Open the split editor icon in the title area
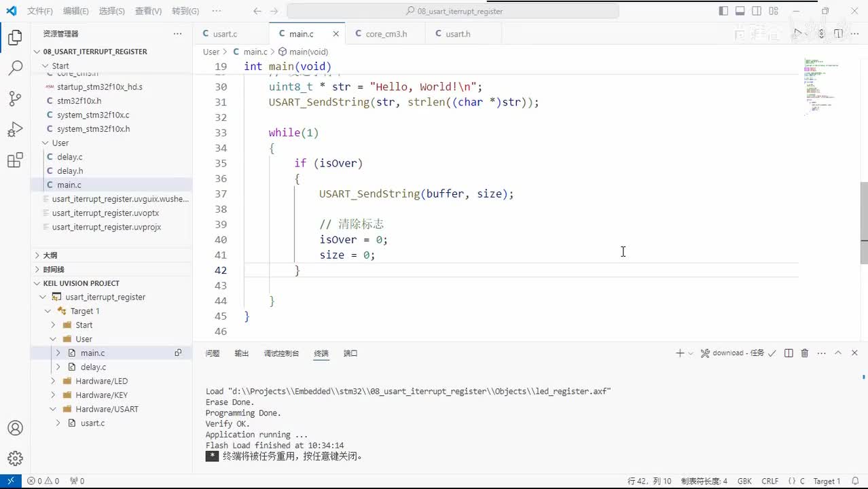Image resolution: width=868 pixels, height=489 pixels. point(838,33)
